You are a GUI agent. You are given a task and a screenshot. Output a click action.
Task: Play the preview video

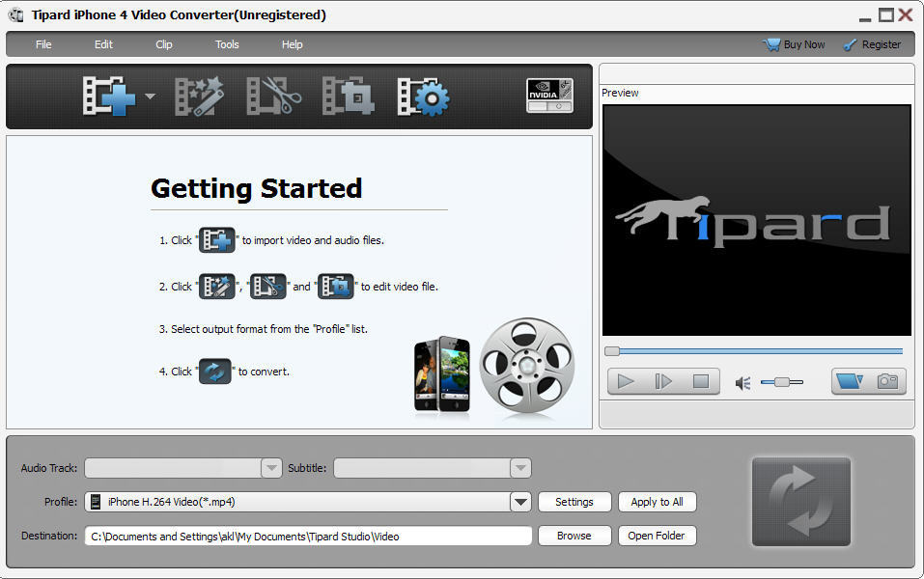(626, 382)
